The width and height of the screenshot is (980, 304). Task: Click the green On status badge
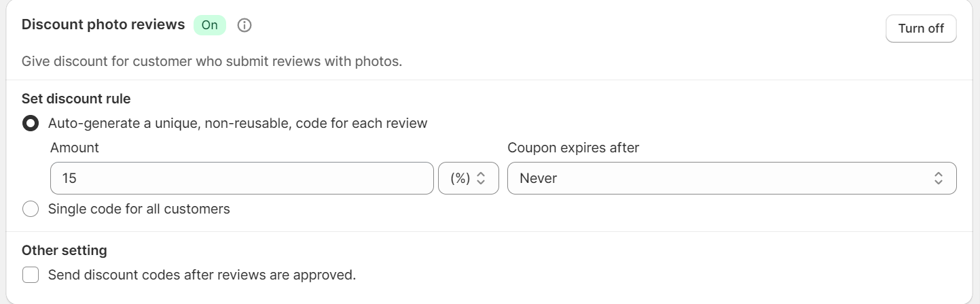click(x=210, y=25)
